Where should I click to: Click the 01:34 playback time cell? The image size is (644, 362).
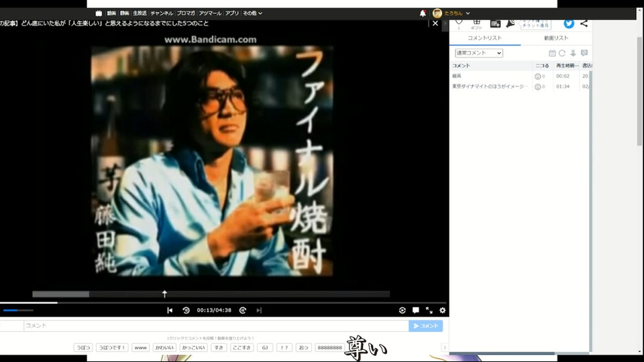click(x=563, y=86)
